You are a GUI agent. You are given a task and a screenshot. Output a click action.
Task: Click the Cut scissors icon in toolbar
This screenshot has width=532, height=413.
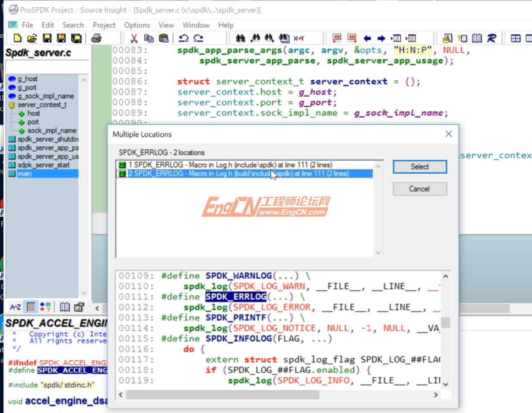134,38
